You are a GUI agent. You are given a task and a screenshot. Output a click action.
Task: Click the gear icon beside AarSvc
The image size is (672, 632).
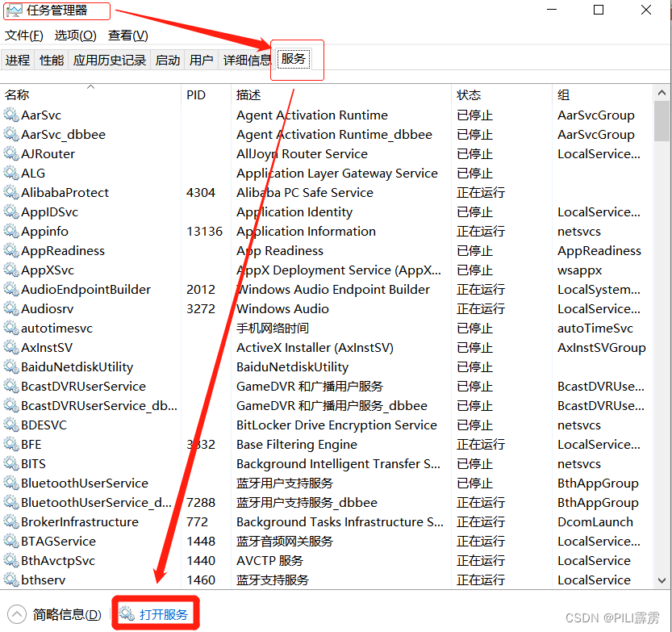click(x=11, y=115)
